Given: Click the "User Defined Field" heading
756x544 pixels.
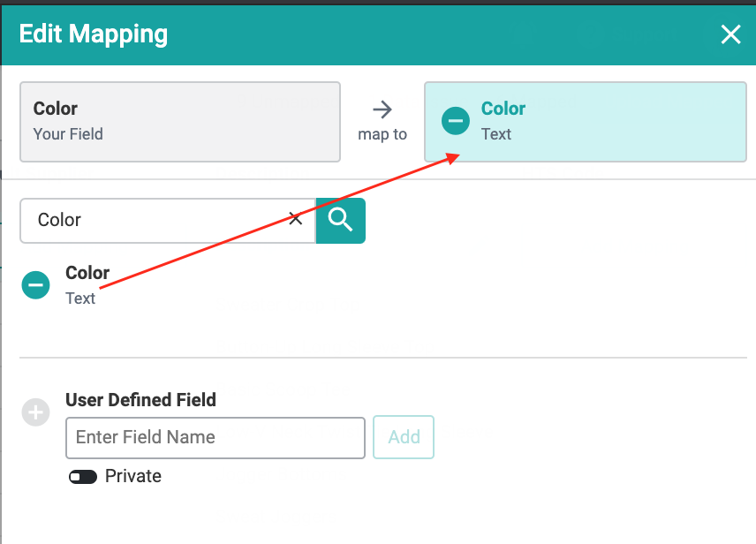Looking at the screenshot, I should (x=140, y=400).
